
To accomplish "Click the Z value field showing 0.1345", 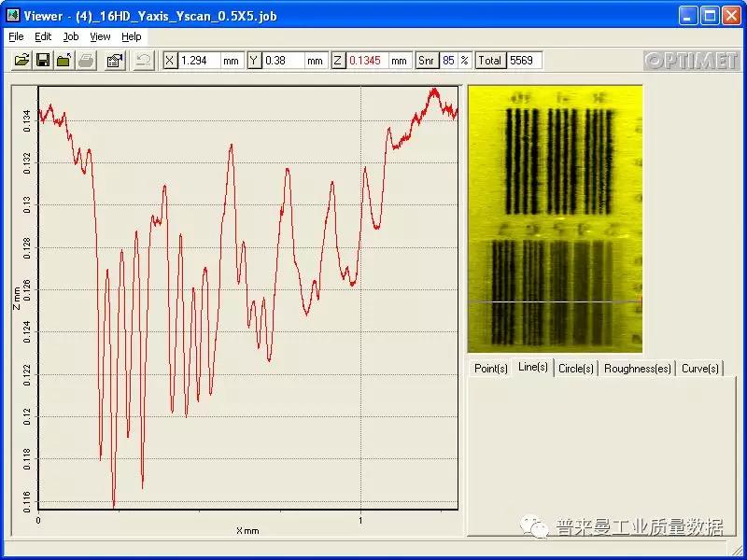I will click(367, 61).
